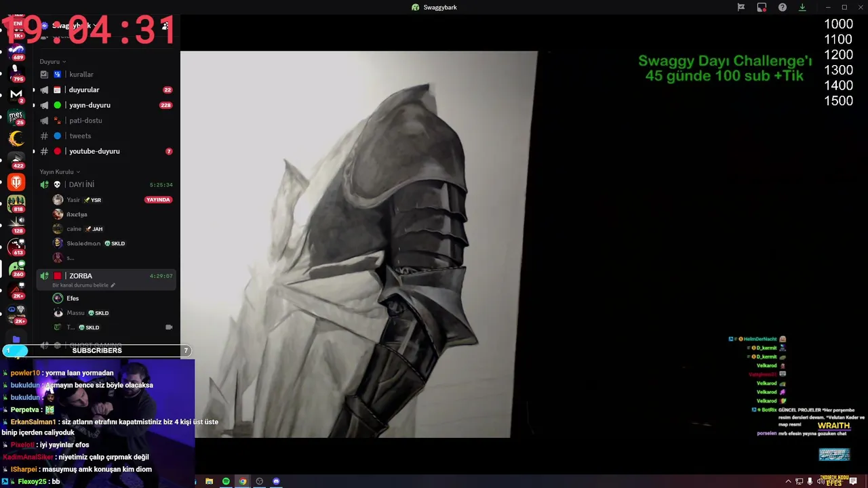Screen dimensions: 868x488
Task: Click the green download update icon
Action: click(802, 7)
